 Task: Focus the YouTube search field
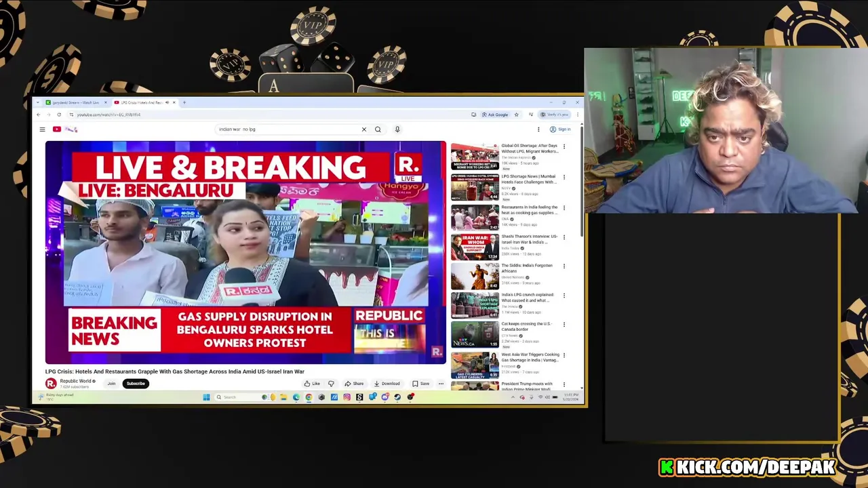(288, 129)
